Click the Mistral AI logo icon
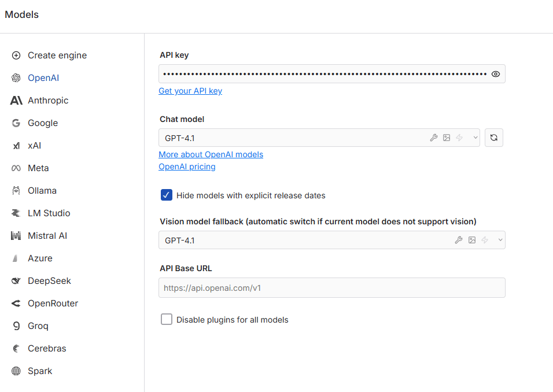 click(x=16, y=236)
